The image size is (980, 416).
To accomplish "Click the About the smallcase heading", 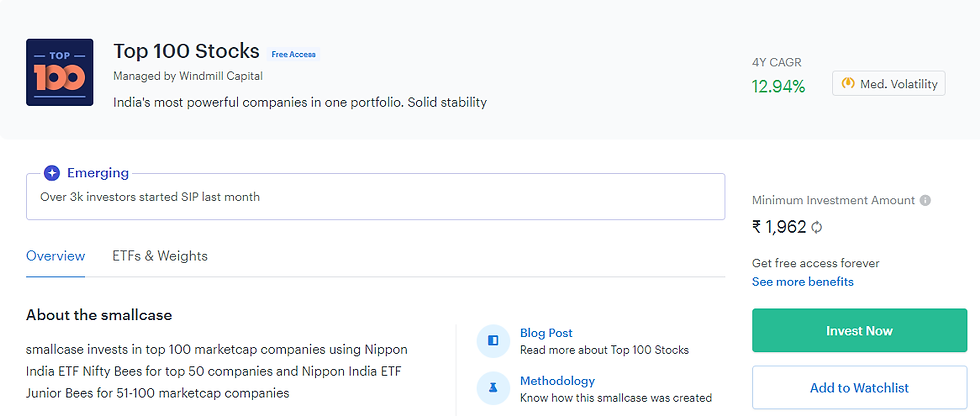I will tap(99, 315).
